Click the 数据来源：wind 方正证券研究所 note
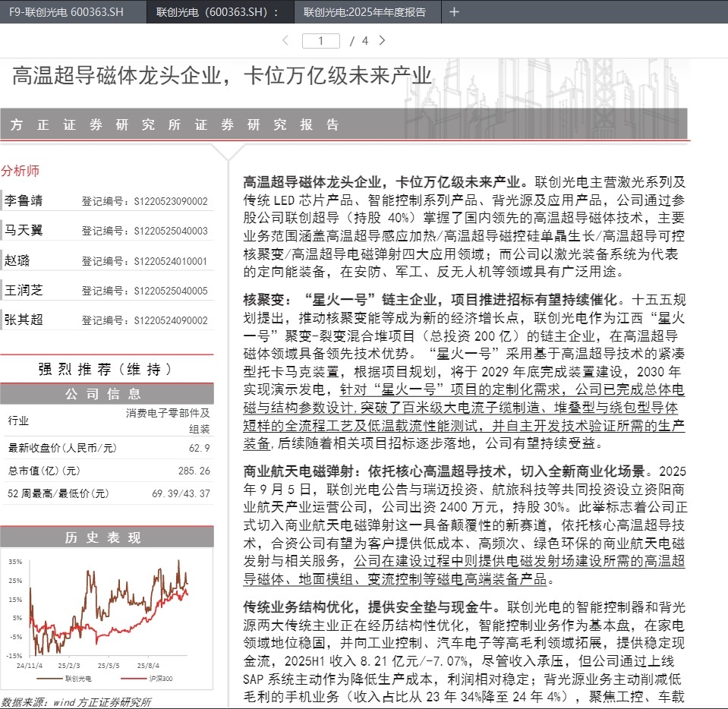 point(76,702)
